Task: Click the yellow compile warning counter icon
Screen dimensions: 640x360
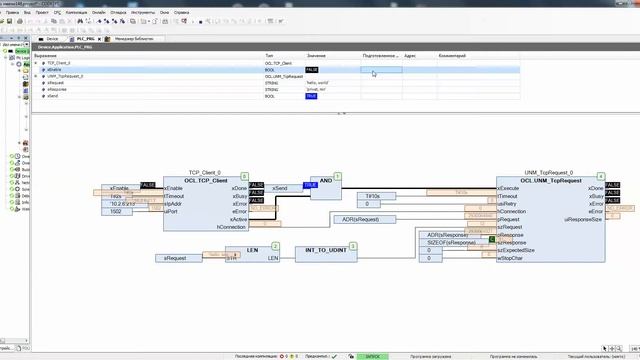Action: (x=291, y=356)
